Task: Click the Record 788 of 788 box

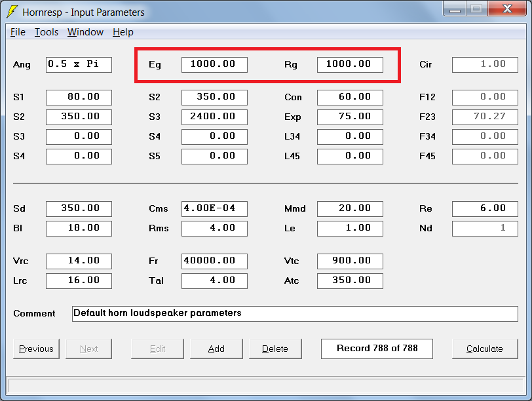Action: coord(377,349)
